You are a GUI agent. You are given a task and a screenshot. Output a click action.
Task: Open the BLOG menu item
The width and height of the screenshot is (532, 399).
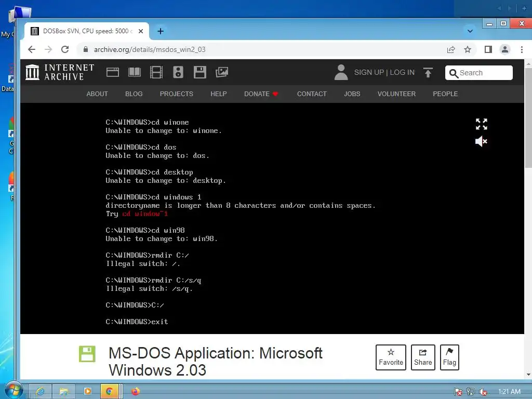coord(134,94)
